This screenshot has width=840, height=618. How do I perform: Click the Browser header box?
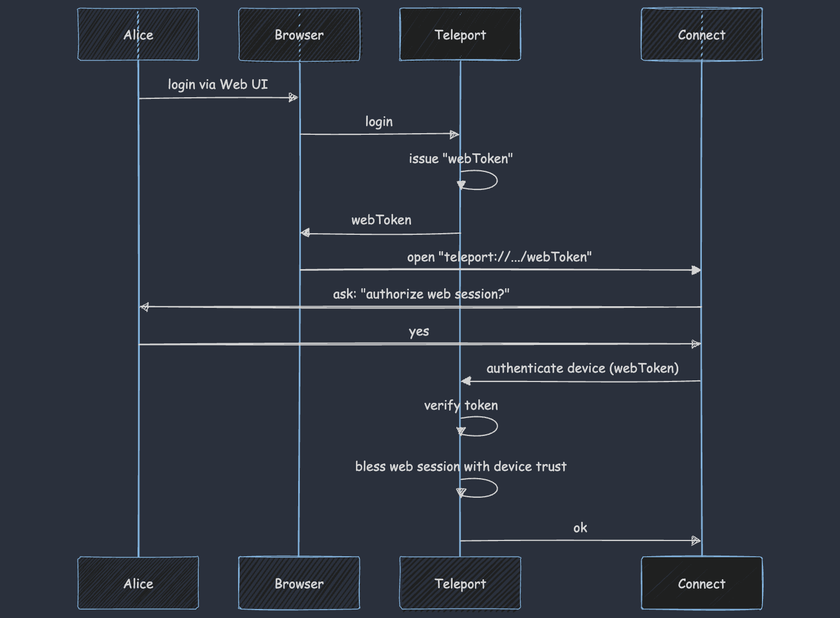[299, 34]
